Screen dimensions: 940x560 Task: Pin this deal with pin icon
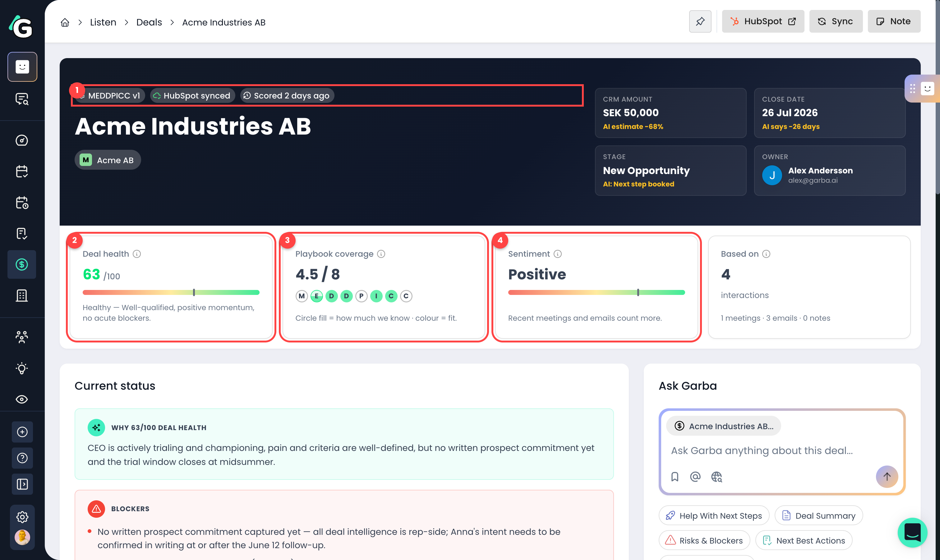pyautogui.click(x=700, y=21)
